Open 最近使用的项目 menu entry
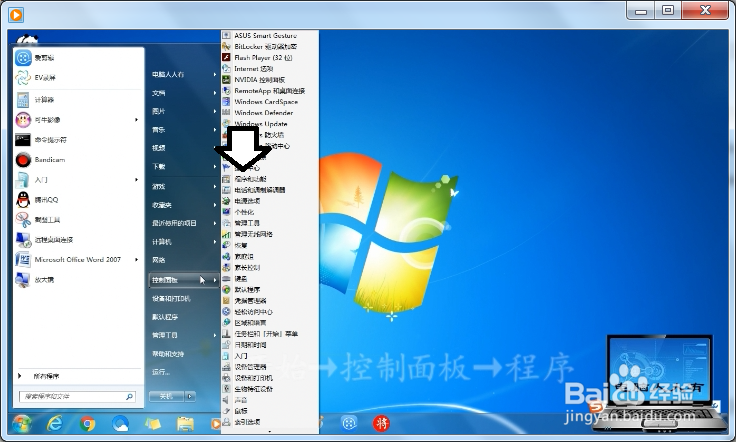 click(x=174, y=223)
